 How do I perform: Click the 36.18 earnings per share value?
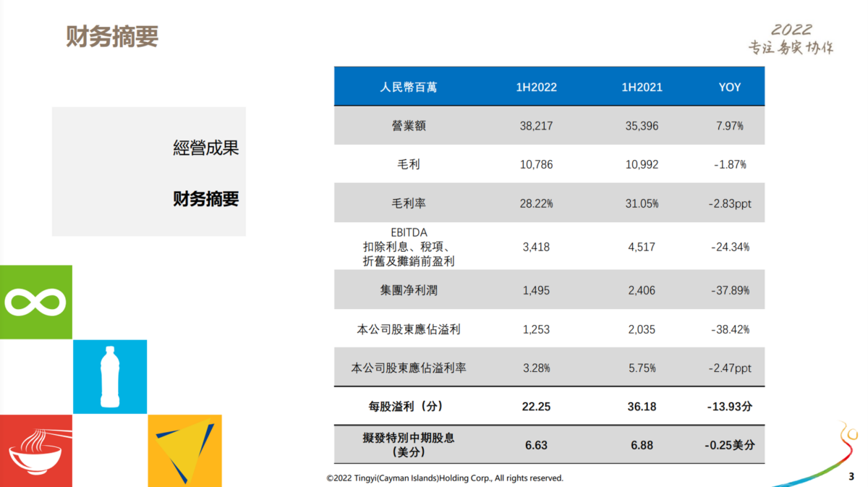(x=642, y=407)
